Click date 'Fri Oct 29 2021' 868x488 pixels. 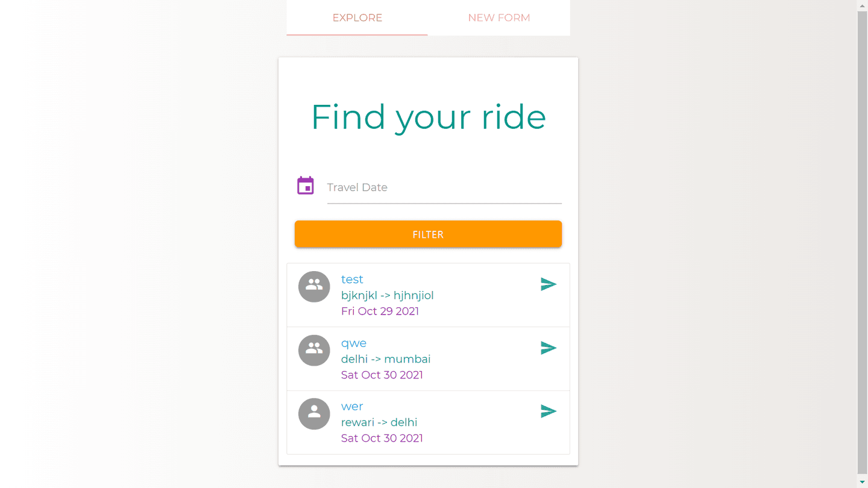point(380,311)
